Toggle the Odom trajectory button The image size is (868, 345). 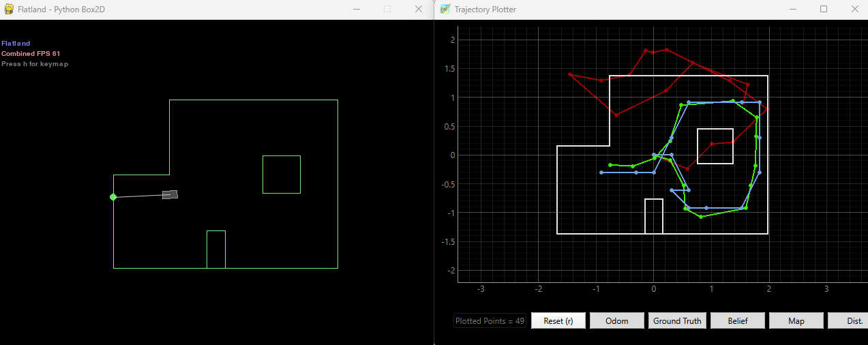pyautogui.click(x=617, y=320)
